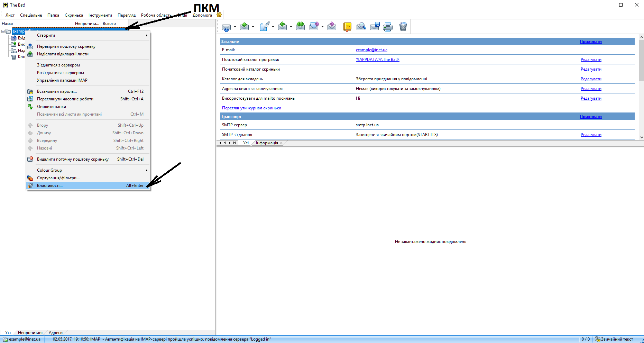
Task: Click the example@inet.ua email link
Action: (371, 50)
